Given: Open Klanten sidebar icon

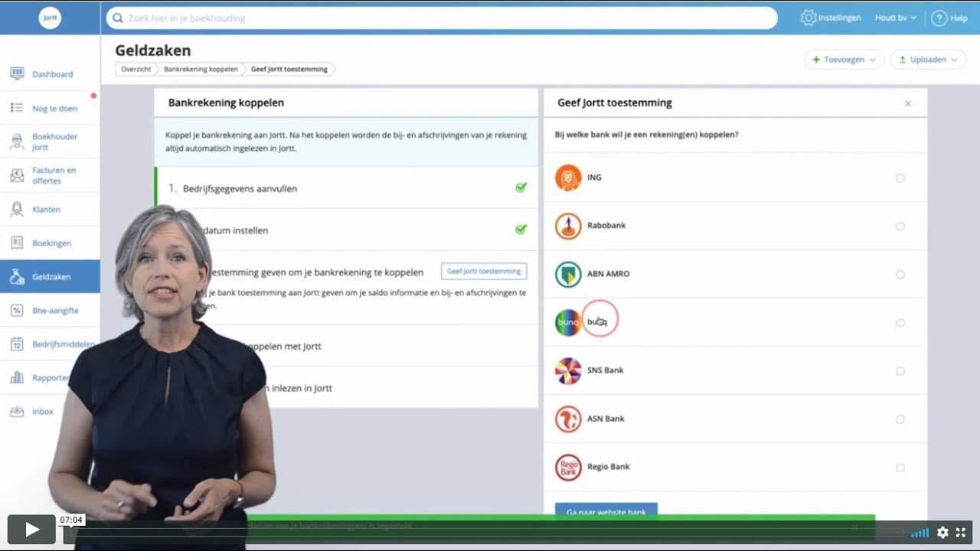Looking at the screenshot, I should point(17,209).
